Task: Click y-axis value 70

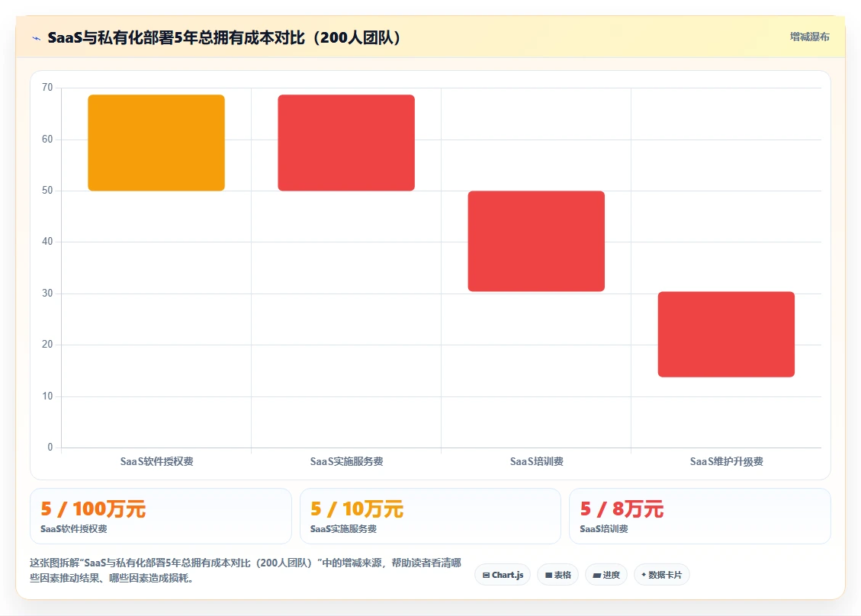Action: pos(47,88)
